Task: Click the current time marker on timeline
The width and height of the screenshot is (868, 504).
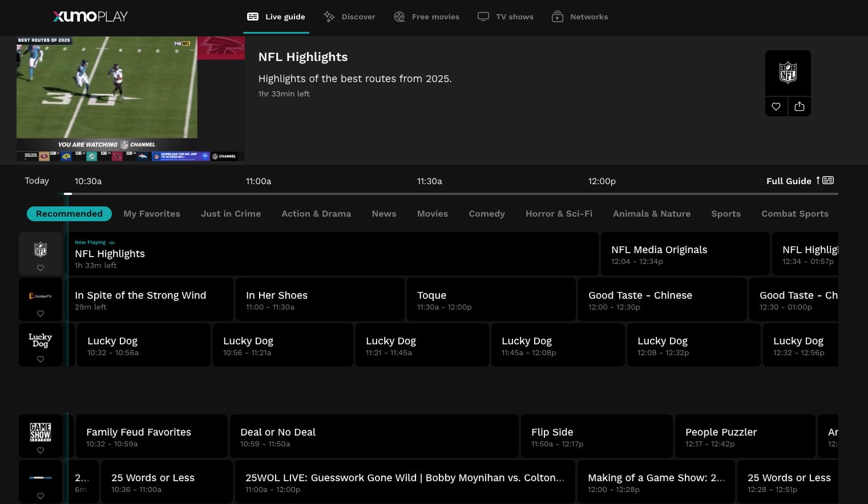Action: point(68,194)
